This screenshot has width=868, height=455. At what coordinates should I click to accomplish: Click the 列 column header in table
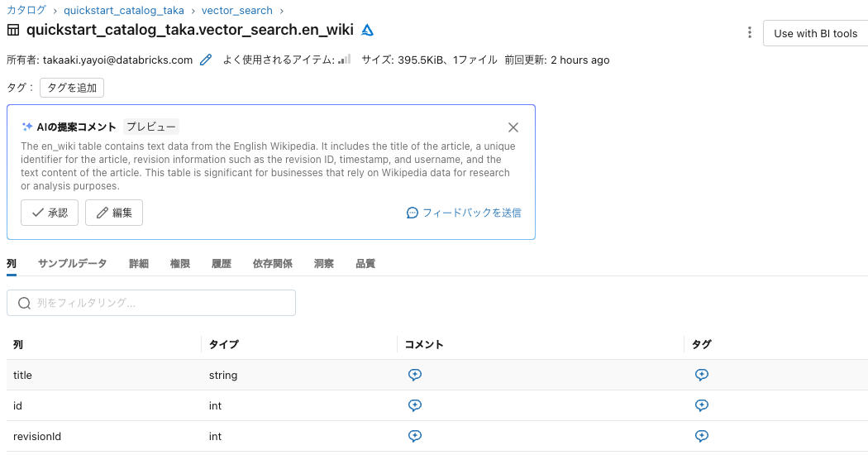coord(18,344)
